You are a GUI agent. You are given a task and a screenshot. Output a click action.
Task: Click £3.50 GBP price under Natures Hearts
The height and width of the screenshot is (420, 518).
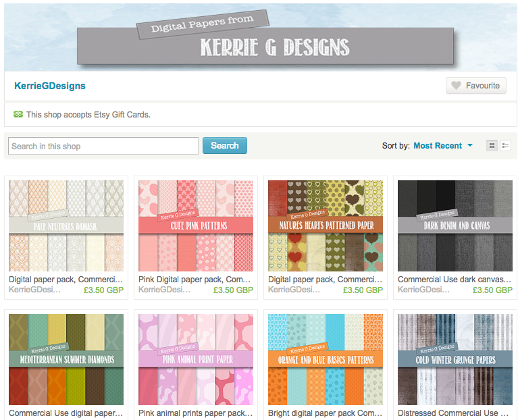coord(363,290)
